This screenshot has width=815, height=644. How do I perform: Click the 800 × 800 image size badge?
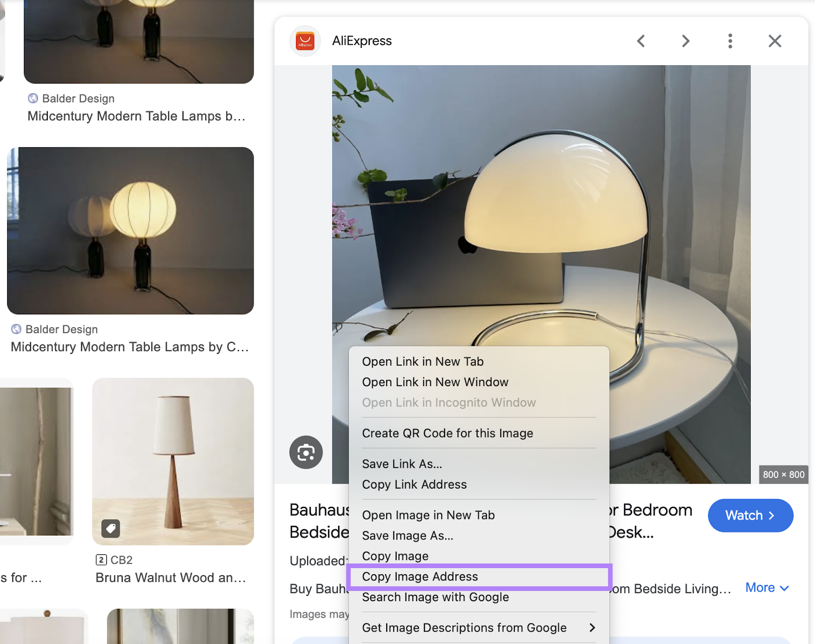tap(783, 474)
